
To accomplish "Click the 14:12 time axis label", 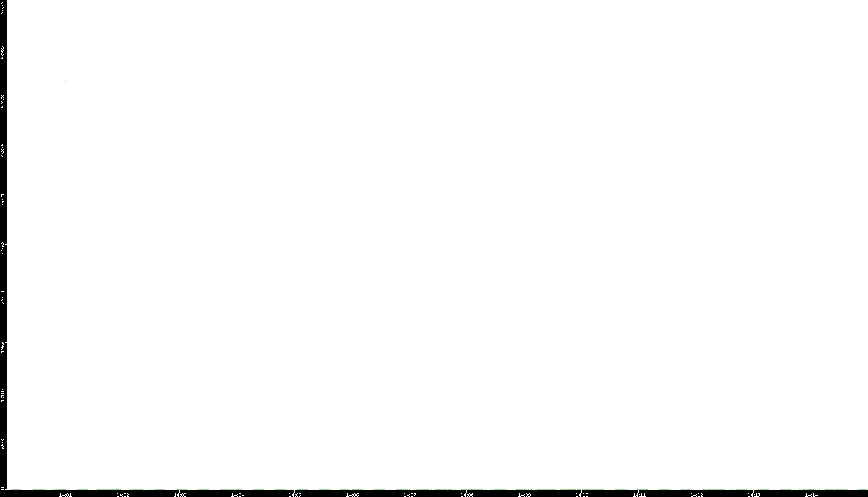I will 696,495.
